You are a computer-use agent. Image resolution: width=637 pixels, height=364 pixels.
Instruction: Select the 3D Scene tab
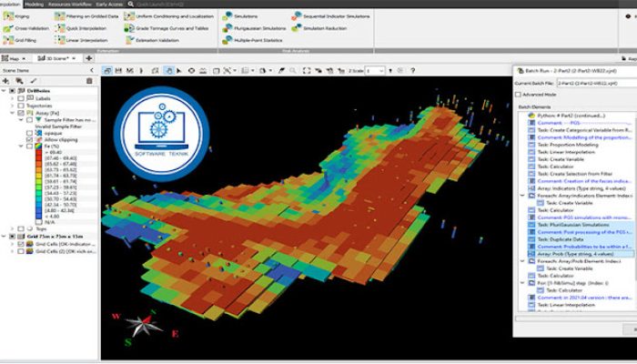56,58
